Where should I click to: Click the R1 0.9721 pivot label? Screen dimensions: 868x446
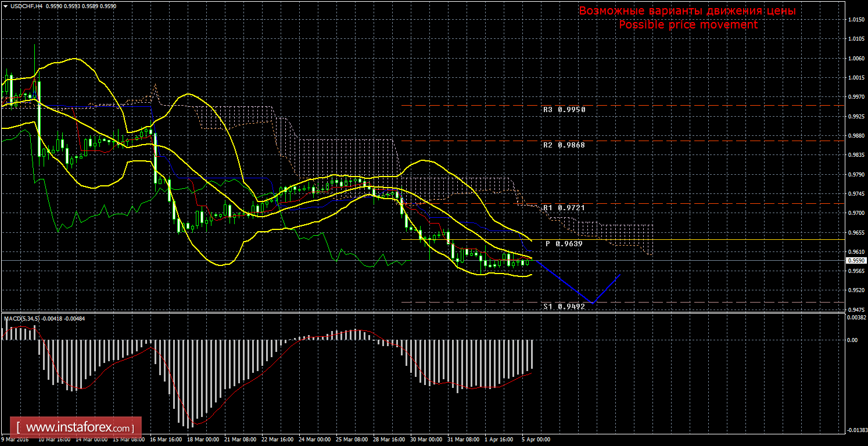coord(564,207)
